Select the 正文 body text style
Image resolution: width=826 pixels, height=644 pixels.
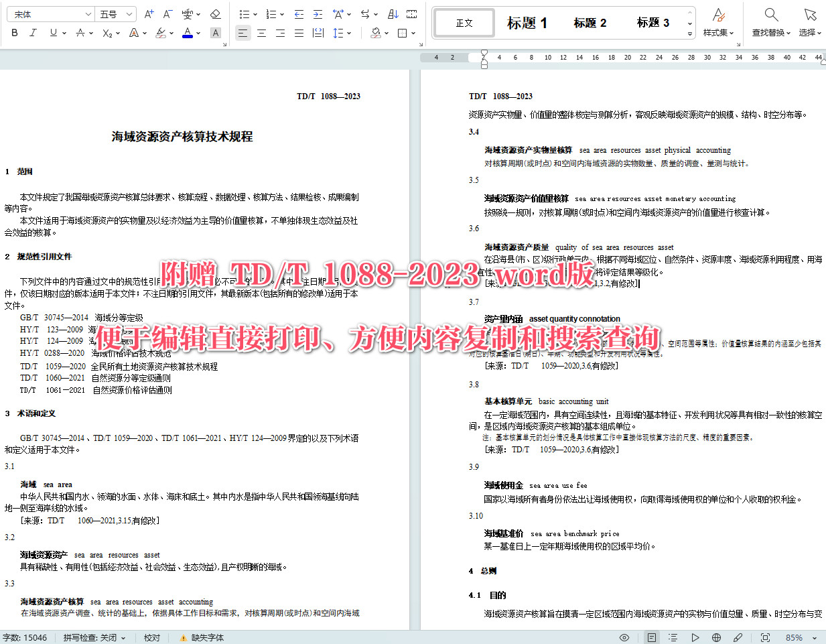(464, 22)
